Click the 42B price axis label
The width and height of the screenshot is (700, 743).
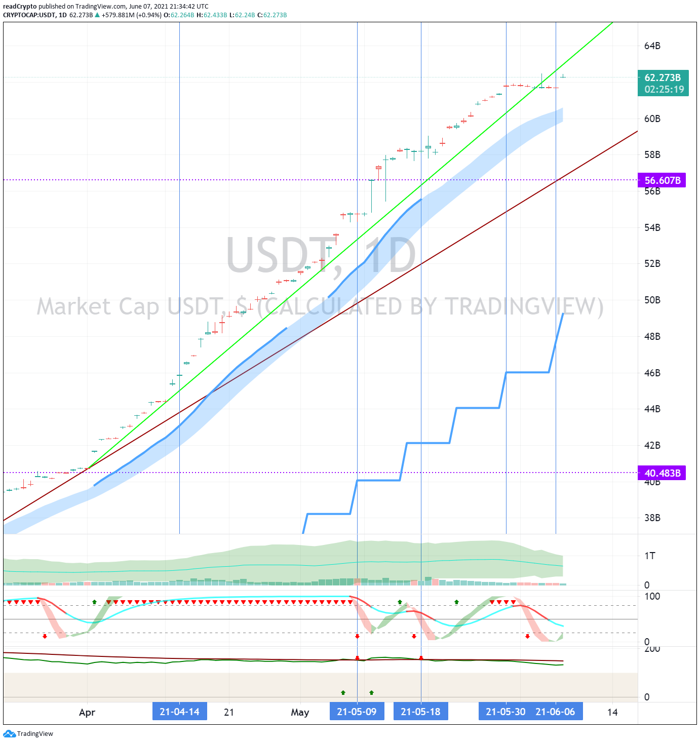[x=652, y=445]
